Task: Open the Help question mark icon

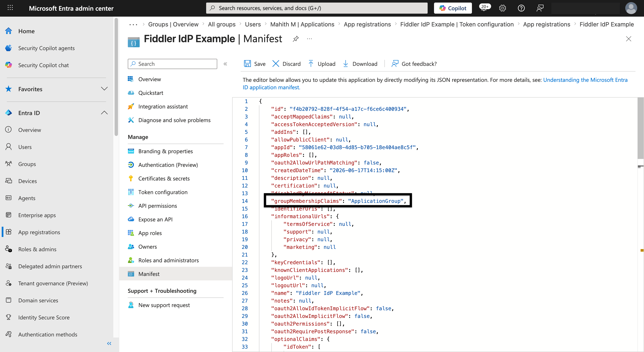Action: tap(521, 8)
